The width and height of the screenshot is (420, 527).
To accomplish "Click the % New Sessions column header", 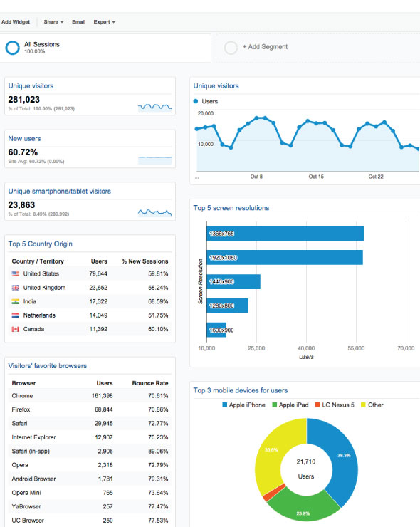I will [145, 261].
